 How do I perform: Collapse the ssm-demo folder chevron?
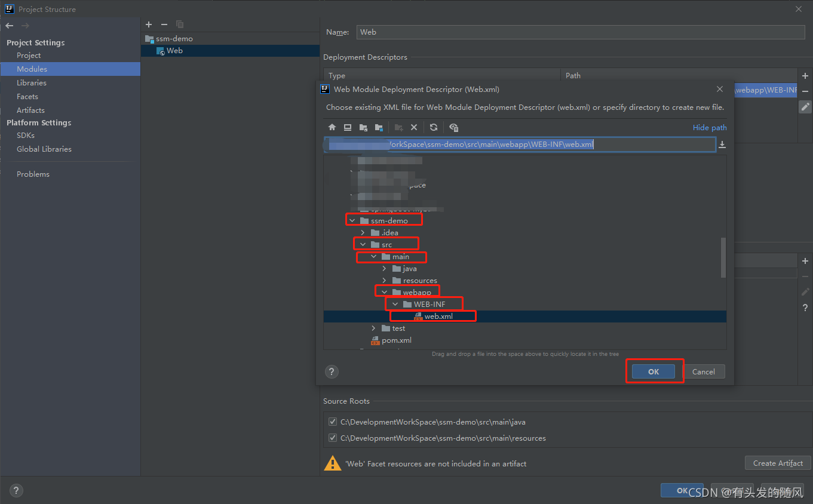pyautogui.click(x=352, y=221)
